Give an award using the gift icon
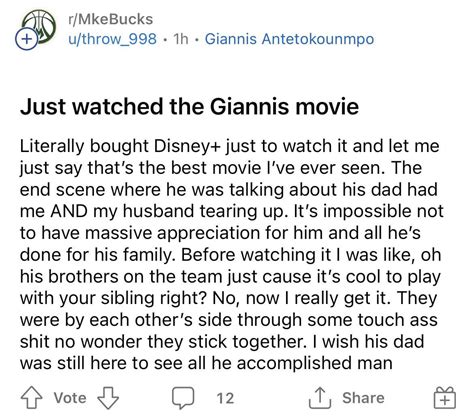This screenshot has width=474, height=416. tap(445, 398)
